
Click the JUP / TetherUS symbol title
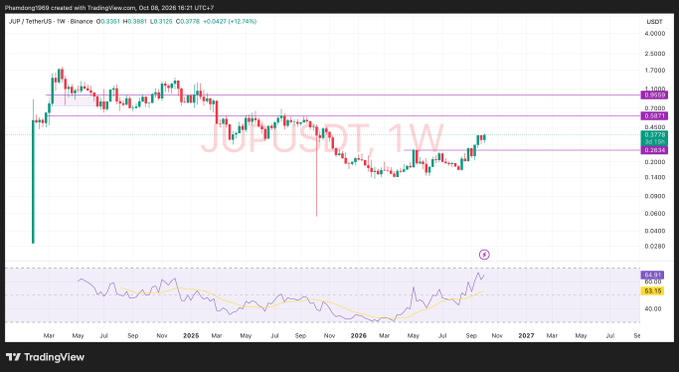point(51,21)
